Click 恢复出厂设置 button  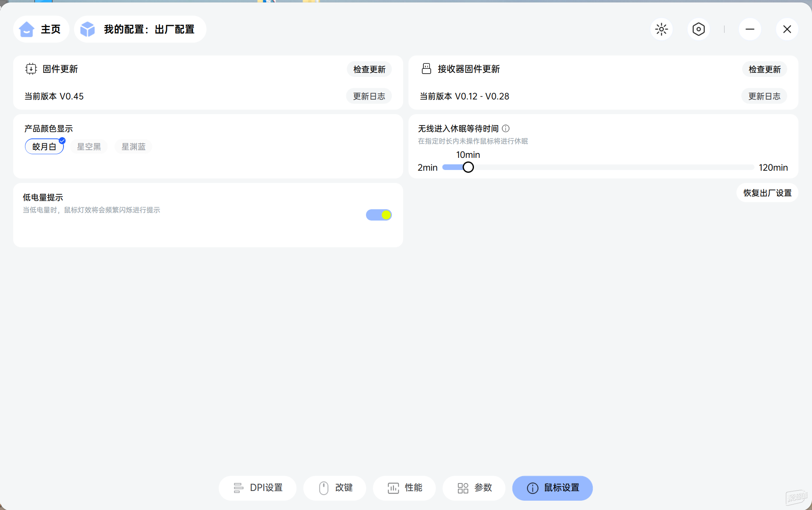pyautogui.click(x=767, y=193)
